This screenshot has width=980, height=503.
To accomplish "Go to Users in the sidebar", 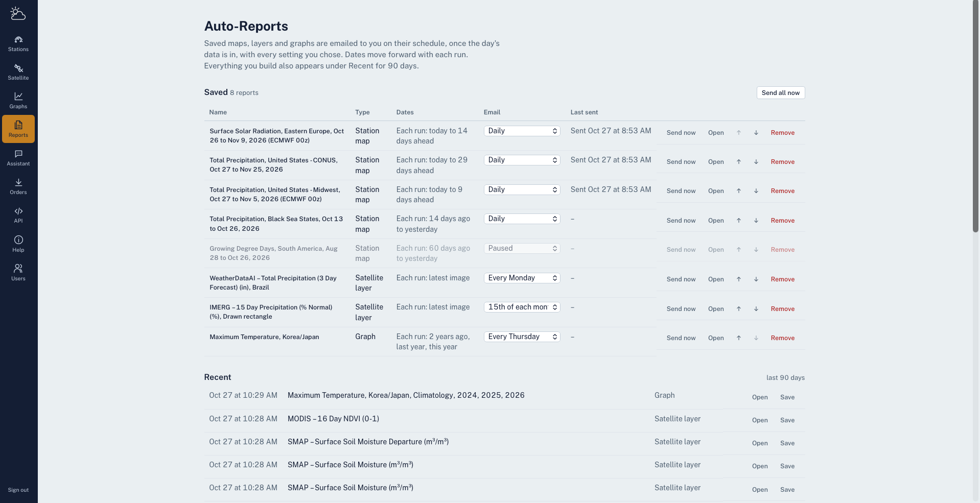I will point(18,273).
